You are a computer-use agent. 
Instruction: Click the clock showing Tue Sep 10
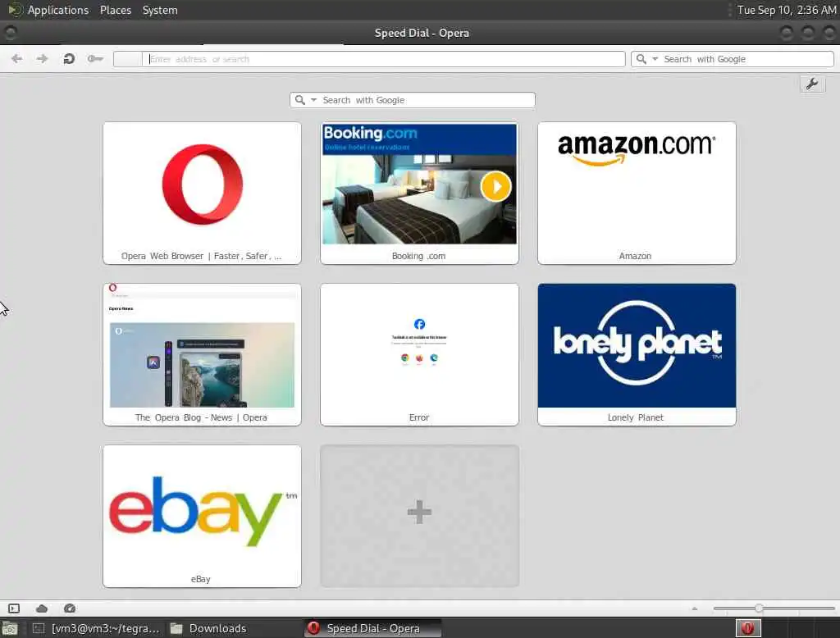787,10
